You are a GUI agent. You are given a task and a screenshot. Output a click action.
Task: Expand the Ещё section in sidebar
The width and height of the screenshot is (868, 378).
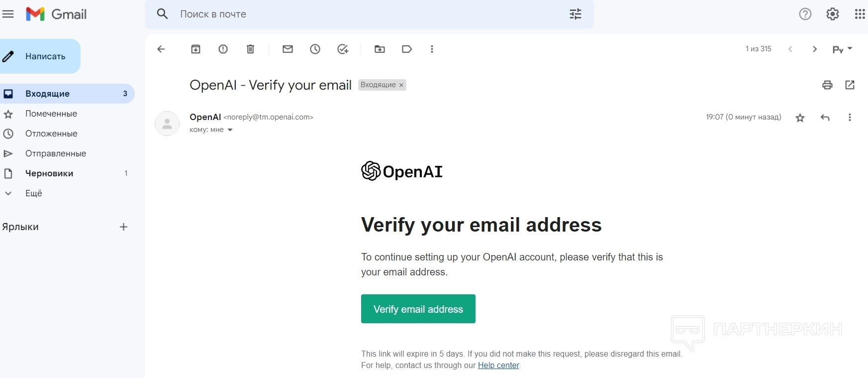click(33, 193)
